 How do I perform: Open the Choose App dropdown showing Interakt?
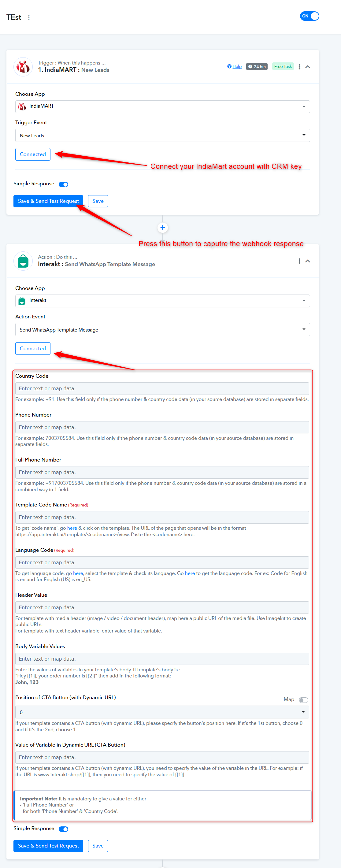click(x=162, y=301)
